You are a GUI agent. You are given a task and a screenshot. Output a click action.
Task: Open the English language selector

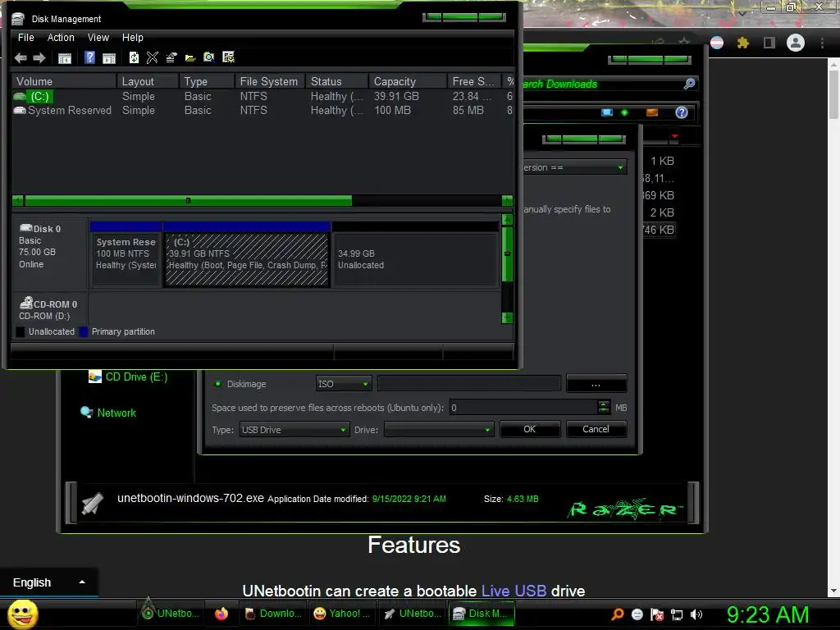pos(48,582)
